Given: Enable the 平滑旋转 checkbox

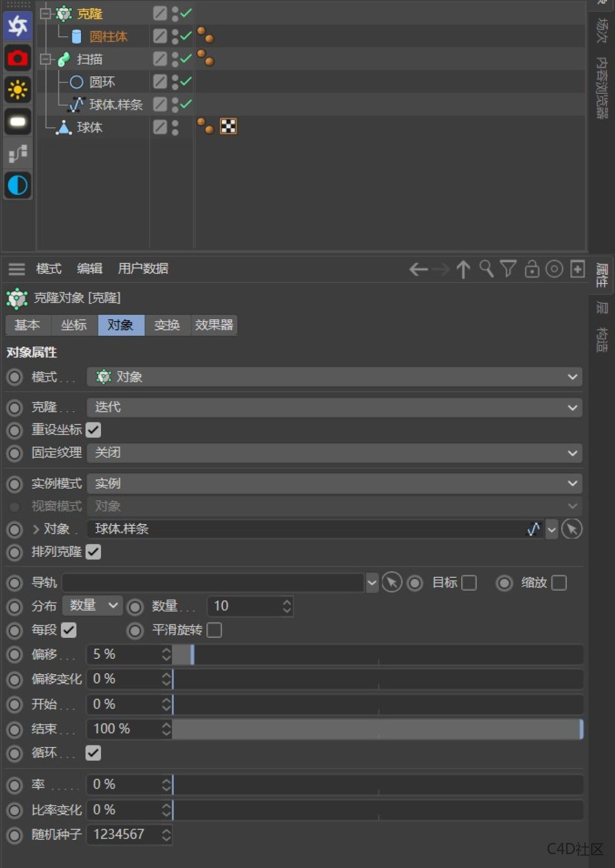Looking at the screenshot, I should 214,630.
